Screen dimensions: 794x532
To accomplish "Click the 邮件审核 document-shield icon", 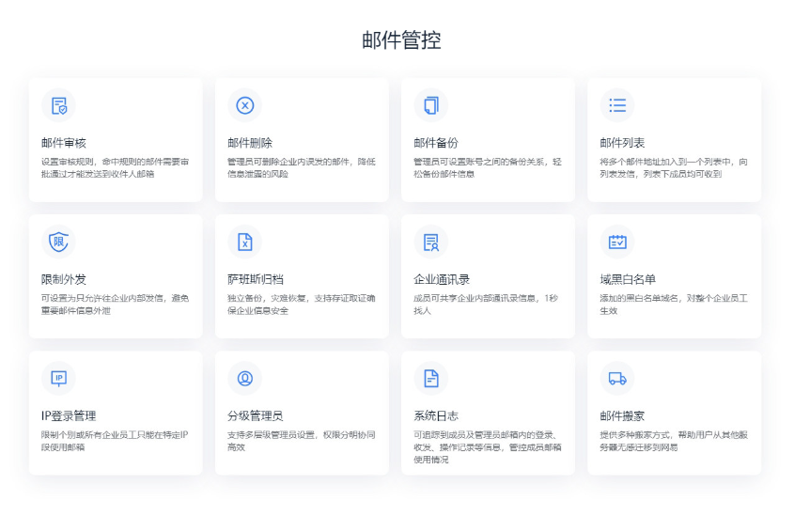I will point(58,105).
